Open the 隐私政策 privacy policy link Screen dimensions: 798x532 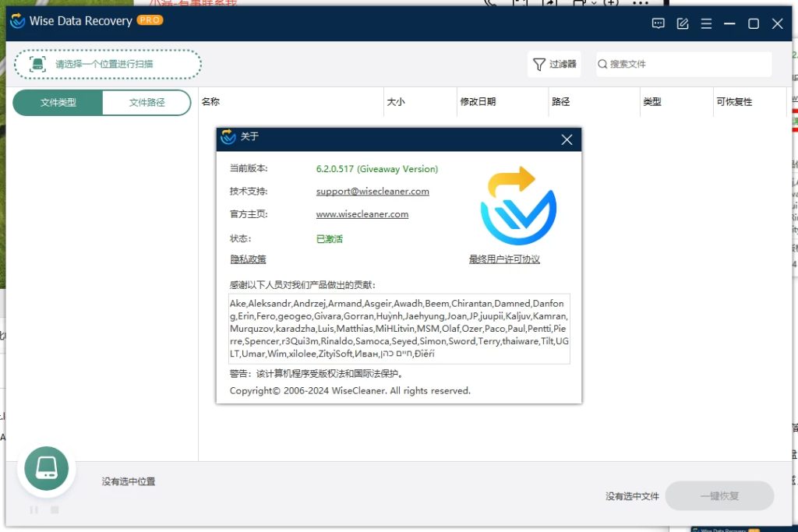[248, 259]
